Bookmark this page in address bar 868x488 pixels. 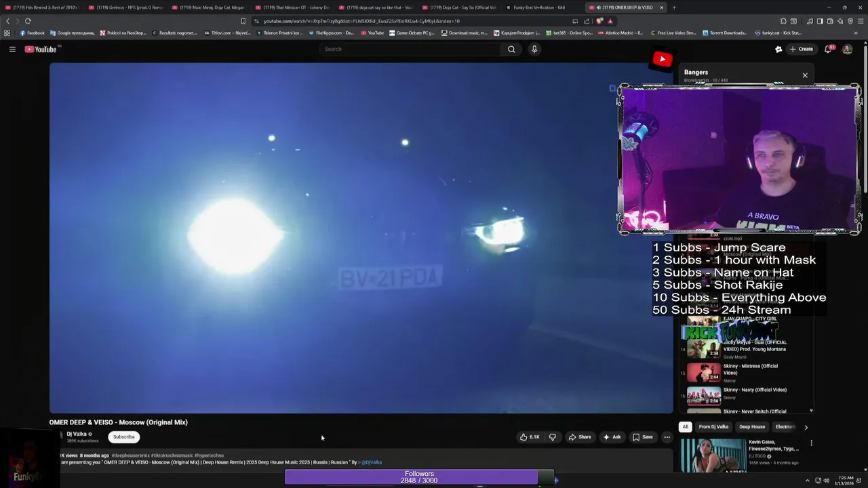[243, 21]
